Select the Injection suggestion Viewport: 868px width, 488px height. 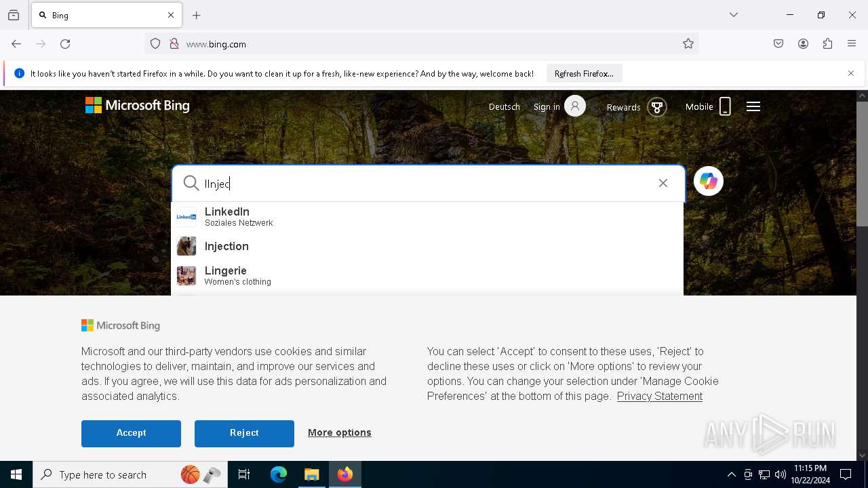pos(427,246)
